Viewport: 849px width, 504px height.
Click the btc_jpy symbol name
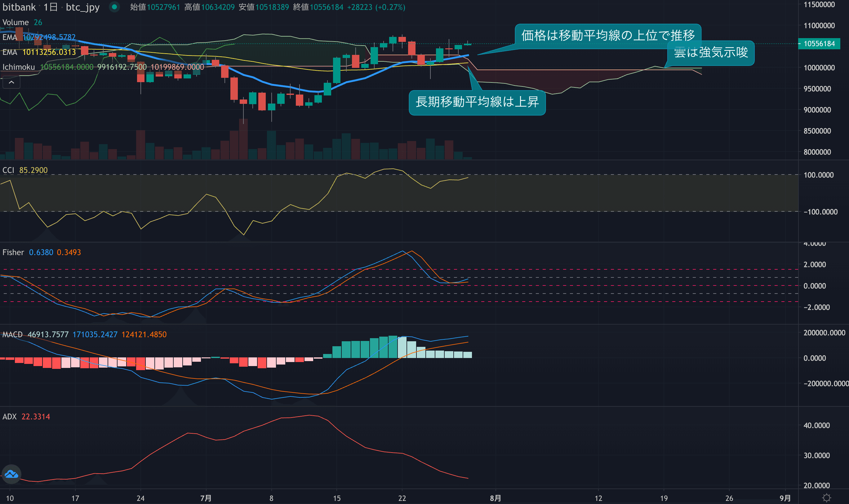[82, 7]
